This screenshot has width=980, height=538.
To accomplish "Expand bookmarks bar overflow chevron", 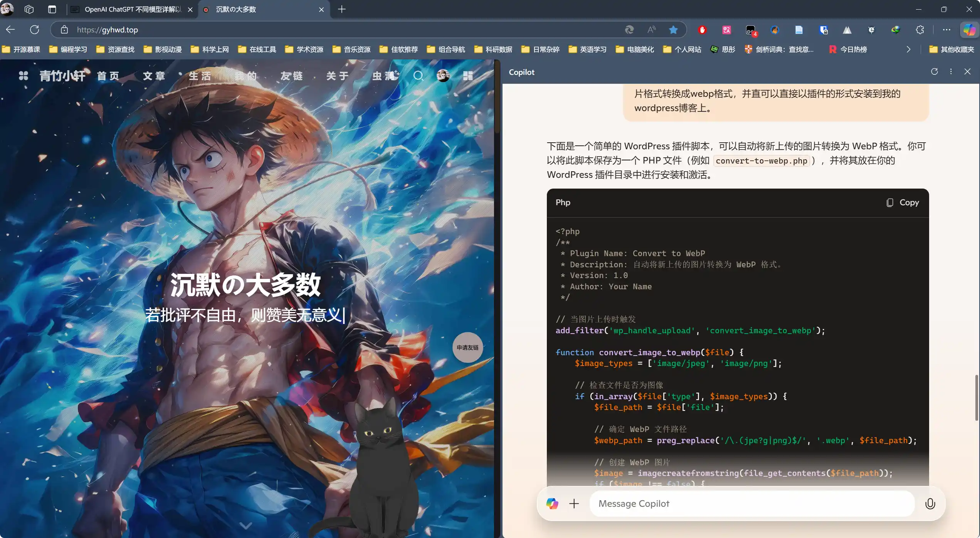I will pos(908,49).
